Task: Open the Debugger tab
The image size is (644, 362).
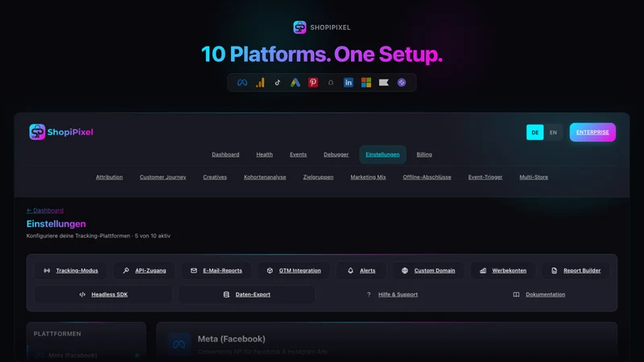Action: [336, 154]
